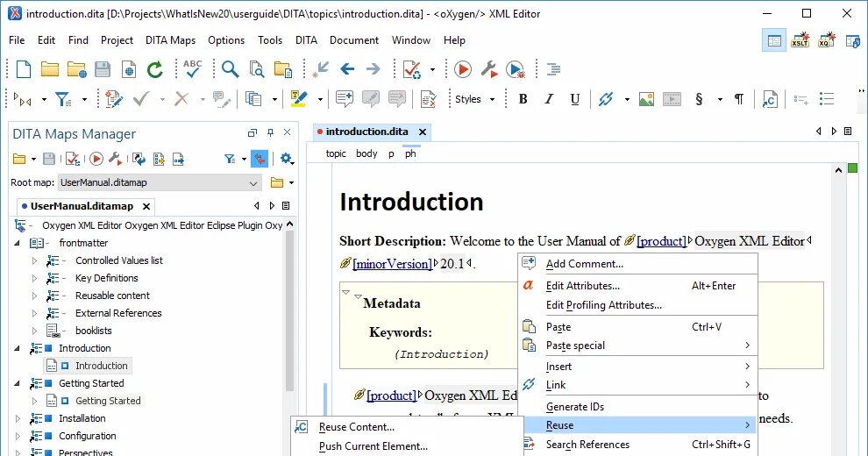This screenshot has width=868, height=456.
Task: Open the Root map combo box
Action: [x=160, y=182]
